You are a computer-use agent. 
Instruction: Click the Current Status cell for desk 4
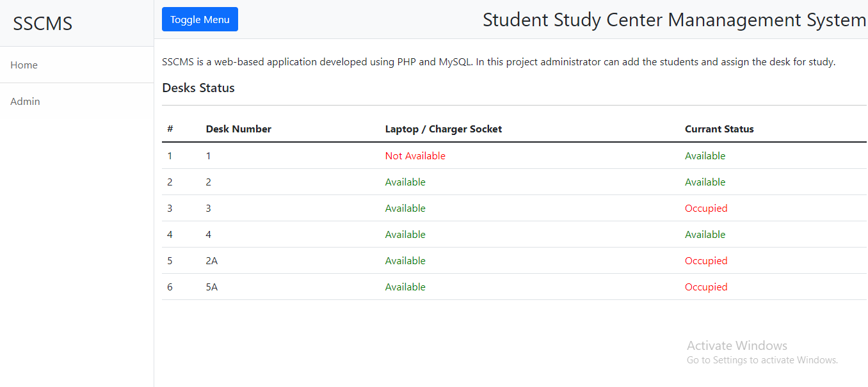[705, 235]
